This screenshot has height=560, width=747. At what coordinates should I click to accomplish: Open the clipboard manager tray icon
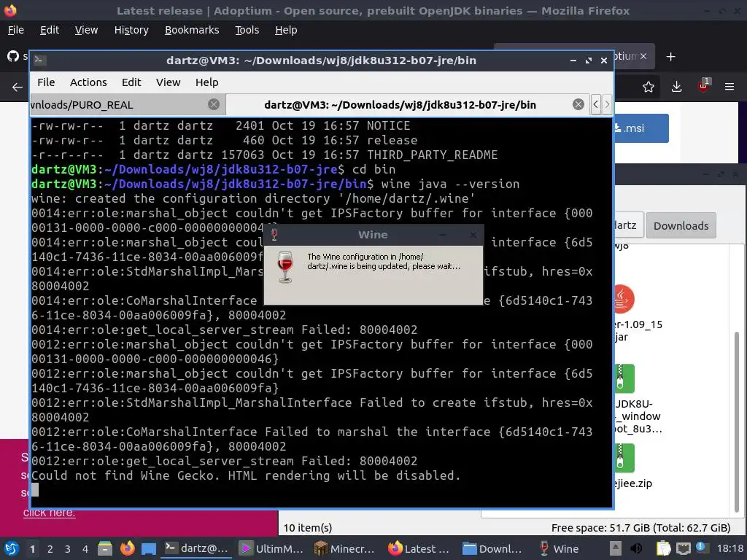(x=663, y=548)
